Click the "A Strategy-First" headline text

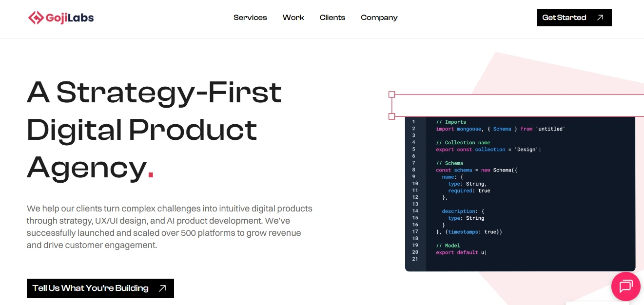154,92
